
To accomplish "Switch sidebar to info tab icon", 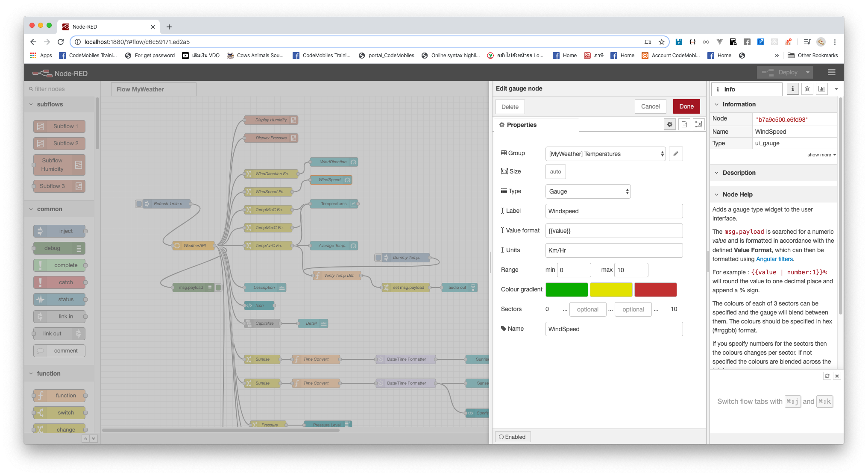I will pyautogui.click(x=792, y=89).
